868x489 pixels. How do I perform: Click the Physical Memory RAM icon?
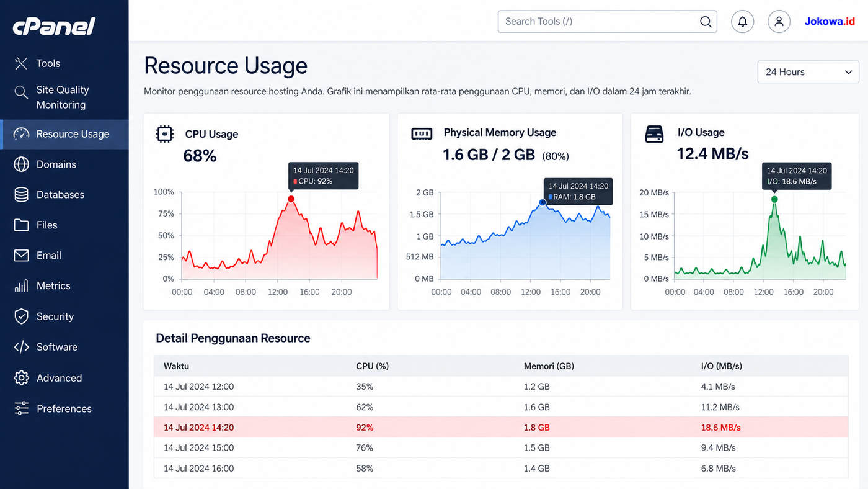[x=422, y=133]
